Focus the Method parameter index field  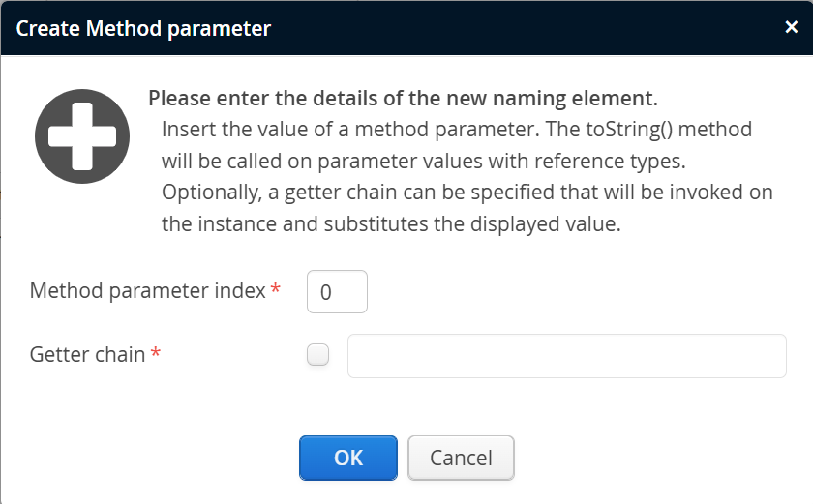pyautogui.click(x=337, y=292)
